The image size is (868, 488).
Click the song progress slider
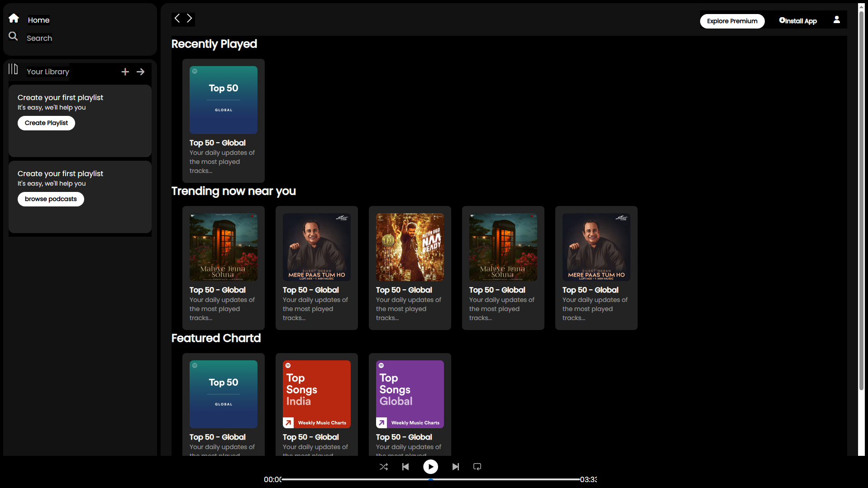(x=431, y=479)
